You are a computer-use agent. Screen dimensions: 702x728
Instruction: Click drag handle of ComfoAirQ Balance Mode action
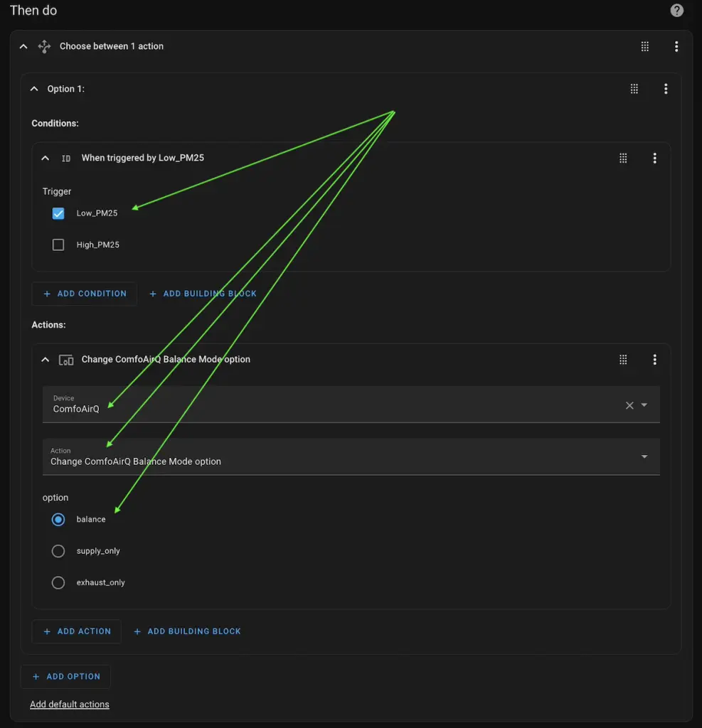click(623, 360)
